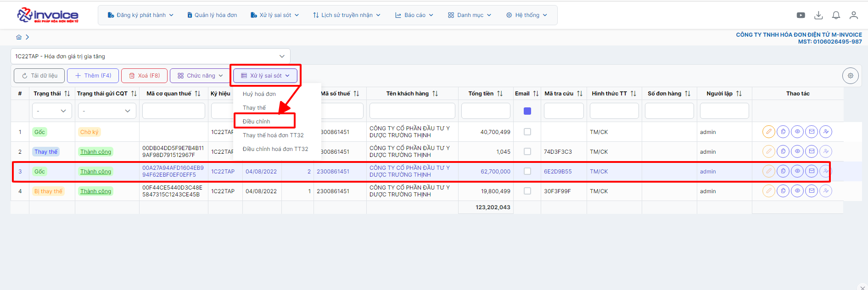The width and height of the screenshot is (868, 290).
Task: Select Thay thế menu option
Action: point(254,108)
